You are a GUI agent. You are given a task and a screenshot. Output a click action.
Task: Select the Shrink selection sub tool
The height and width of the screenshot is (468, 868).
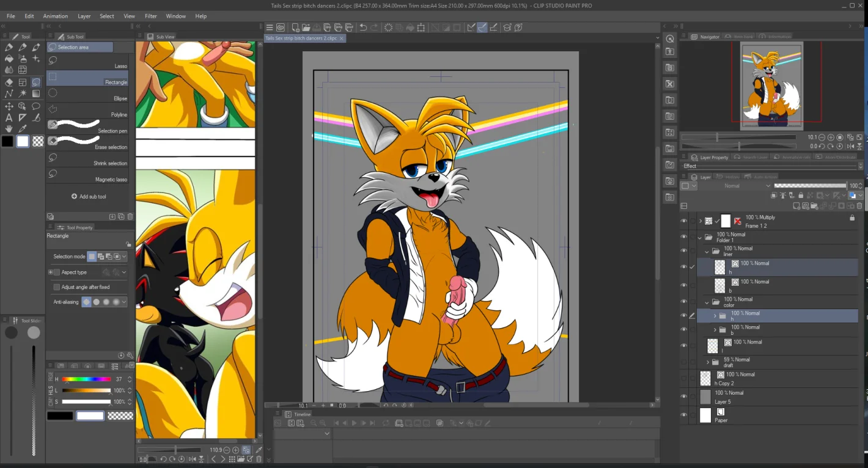87,159
